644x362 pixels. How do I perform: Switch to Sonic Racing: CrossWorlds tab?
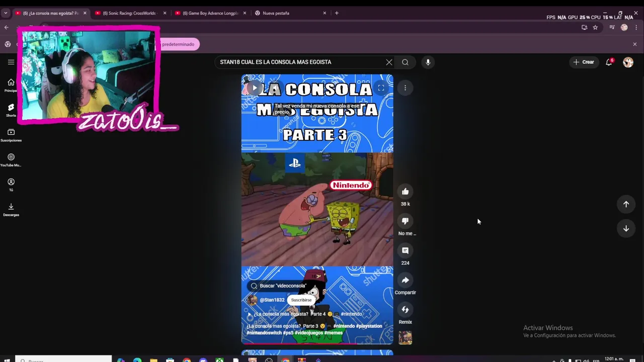[x=129, y=13]
